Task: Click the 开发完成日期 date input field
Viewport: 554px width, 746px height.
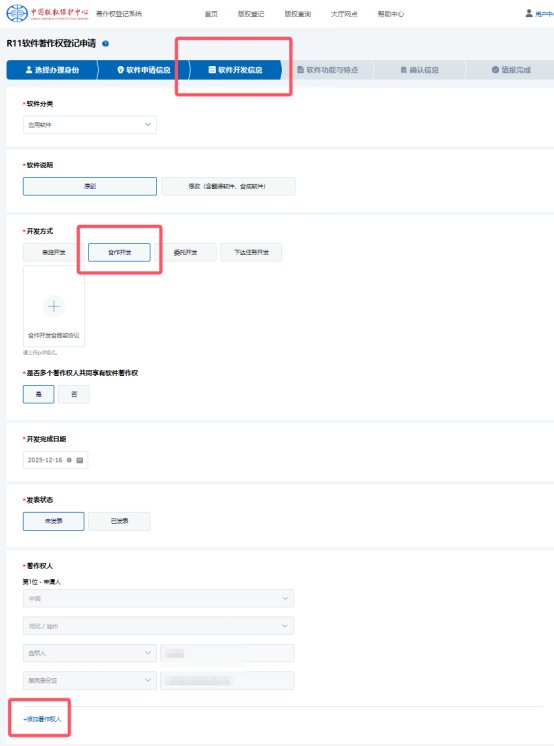Action: point(55,460)
